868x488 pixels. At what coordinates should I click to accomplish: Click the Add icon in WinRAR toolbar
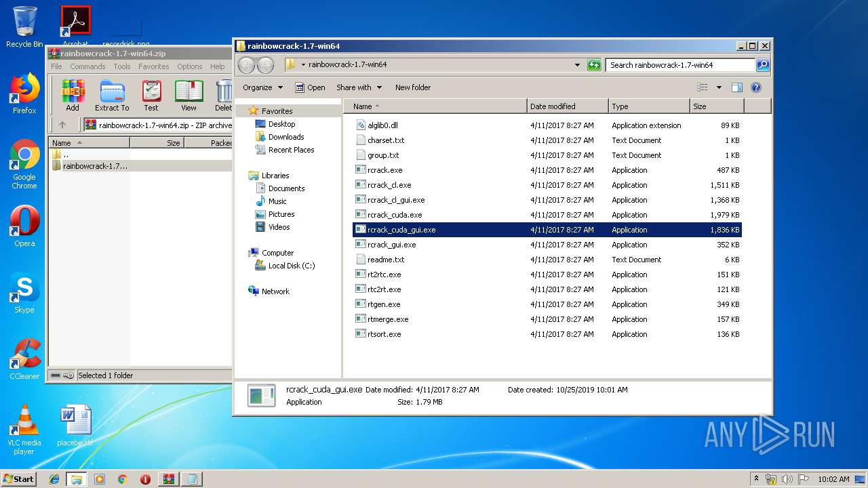73,95
